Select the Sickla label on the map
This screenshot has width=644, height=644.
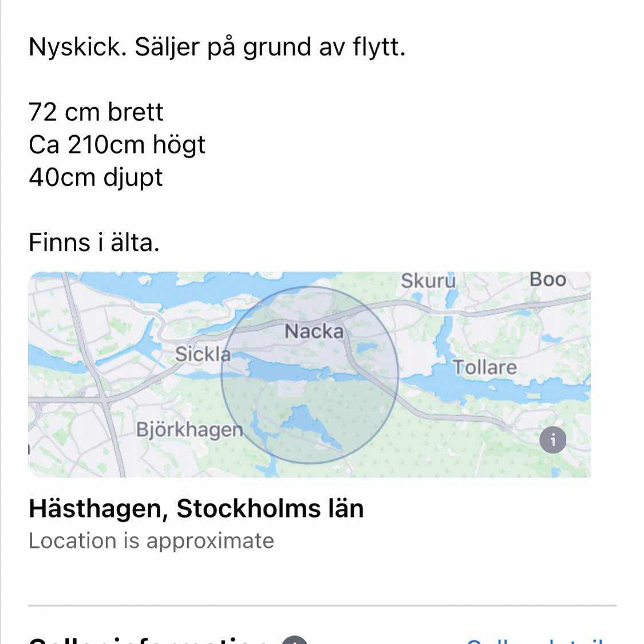point(203,354)
